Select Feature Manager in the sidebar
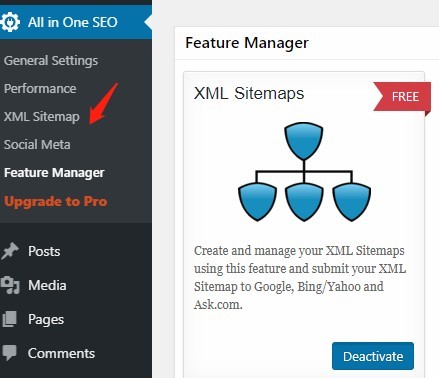Viewport: 439px width, 378px height. point(54,173)
